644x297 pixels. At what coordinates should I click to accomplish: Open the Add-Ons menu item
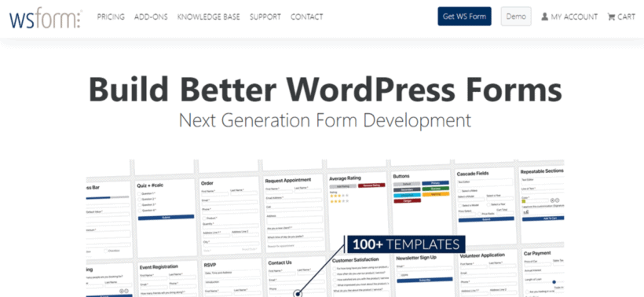coord(151,16)
